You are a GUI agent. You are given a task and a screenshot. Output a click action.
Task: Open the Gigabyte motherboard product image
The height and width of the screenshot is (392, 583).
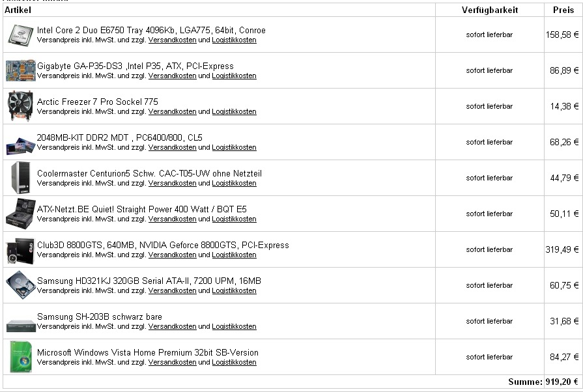coord(21,70)
